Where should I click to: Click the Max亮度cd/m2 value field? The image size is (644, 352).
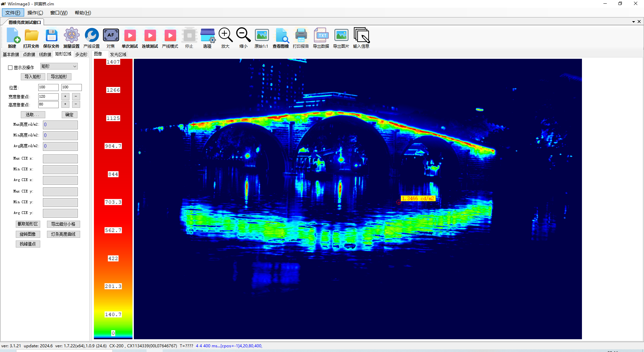coord(60,125)
